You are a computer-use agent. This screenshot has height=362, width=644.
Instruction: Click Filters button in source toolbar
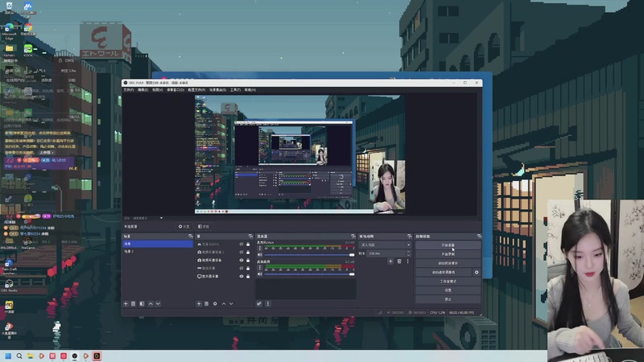tap(204, 227)
